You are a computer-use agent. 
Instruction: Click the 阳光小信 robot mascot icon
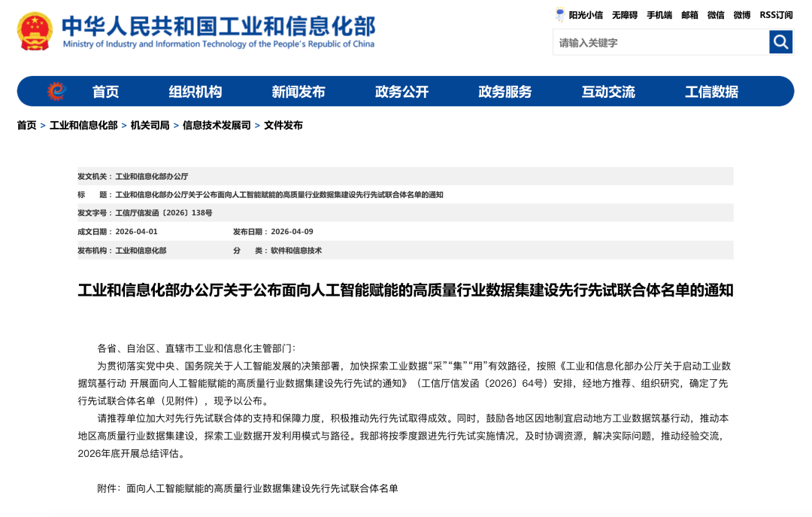pos(560,14)
